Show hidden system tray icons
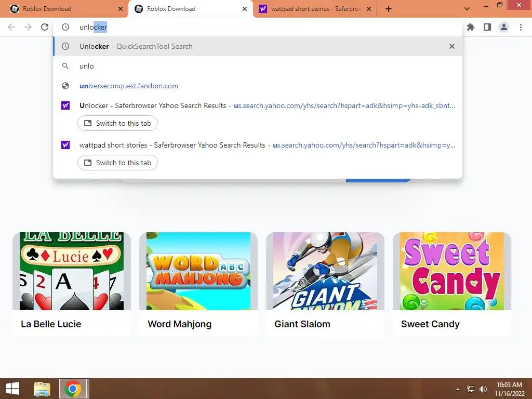 click(458, 389)
